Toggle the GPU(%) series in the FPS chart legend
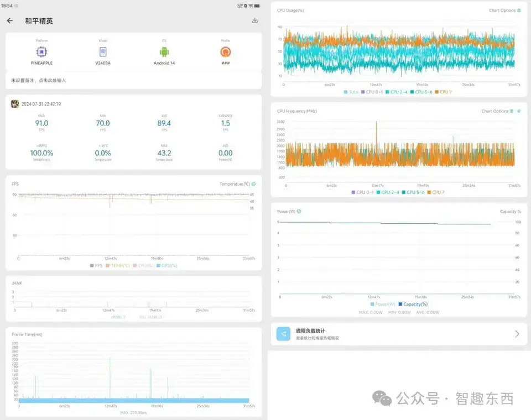 [x=167, y=266]
